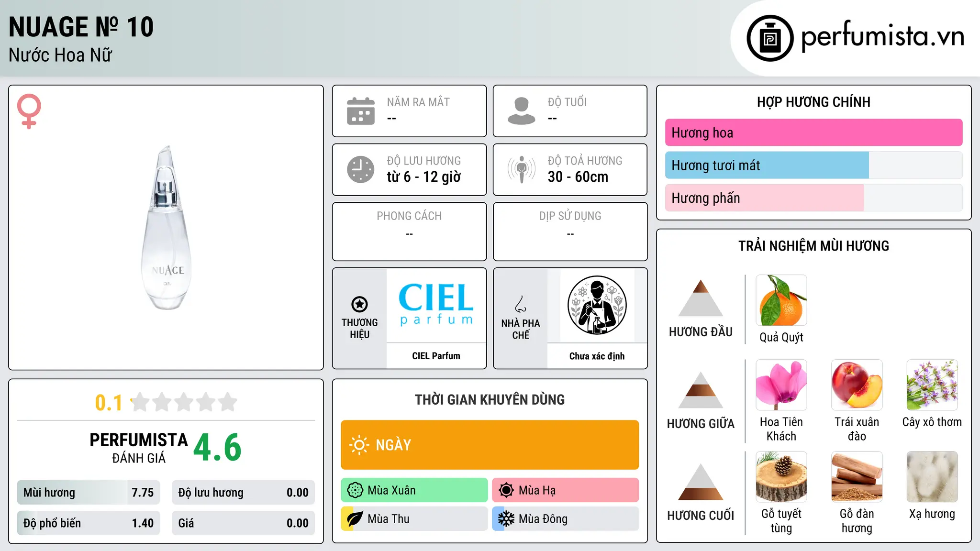980x551 pixels.
Task: Click the pink female gender symbol
Action: (x=29, y=111)
